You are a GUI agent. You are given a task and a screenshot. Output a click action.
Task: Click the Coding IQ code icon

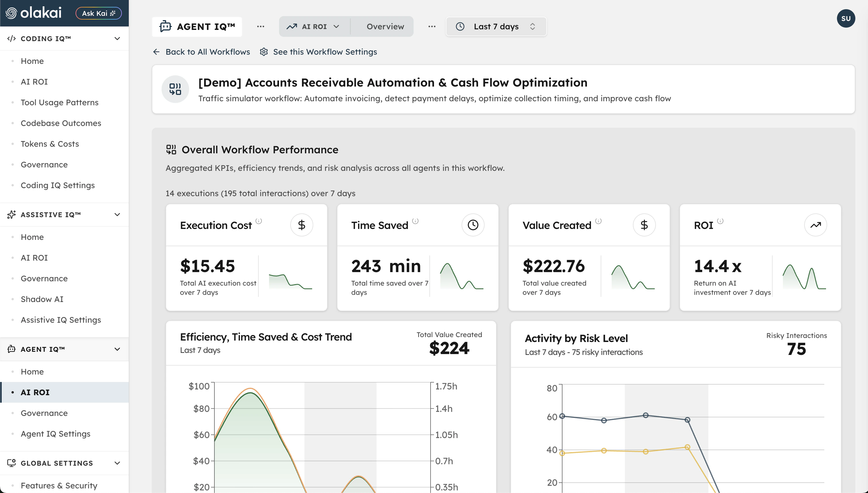[11, 39]
